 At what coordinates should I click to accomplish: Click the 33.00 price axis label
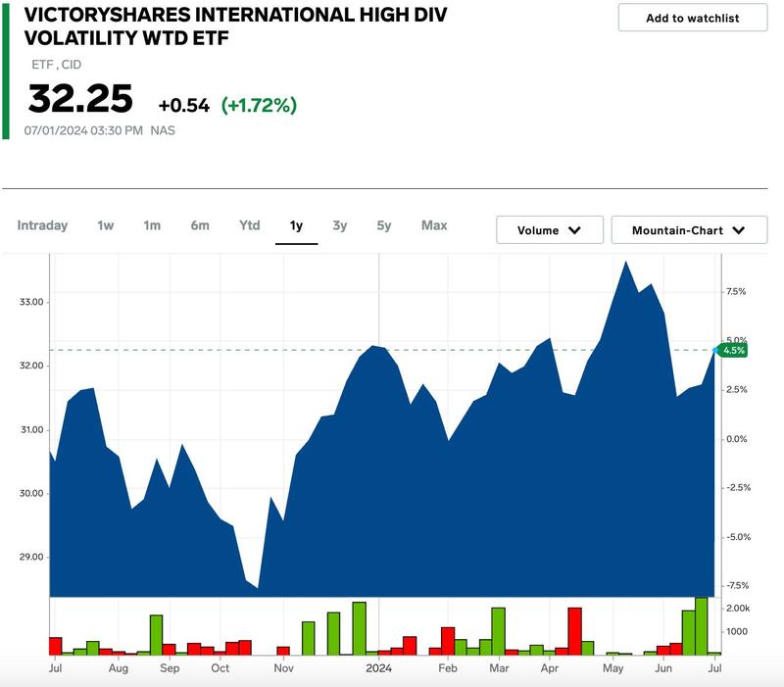click(31, 302)
